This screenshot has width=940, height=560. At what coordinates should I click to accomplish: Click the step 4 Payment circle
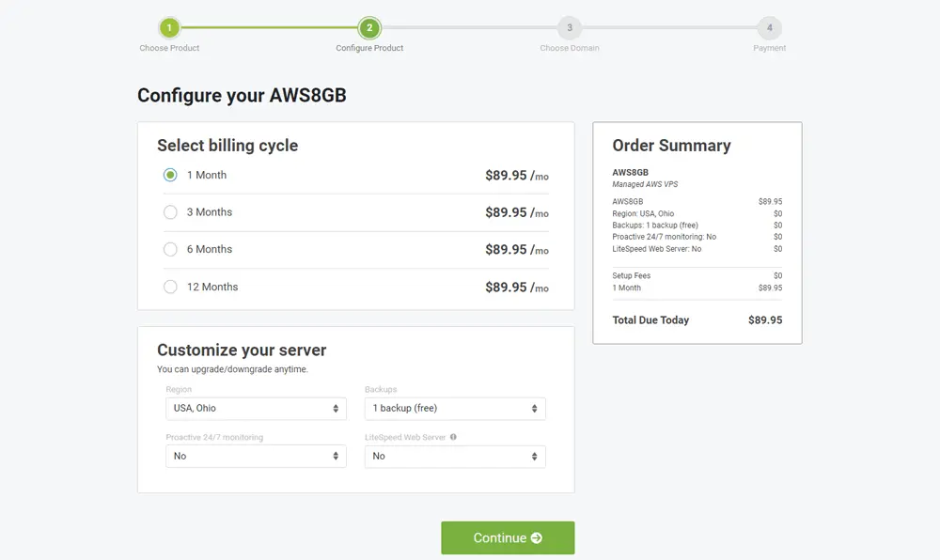pos(769,29)
